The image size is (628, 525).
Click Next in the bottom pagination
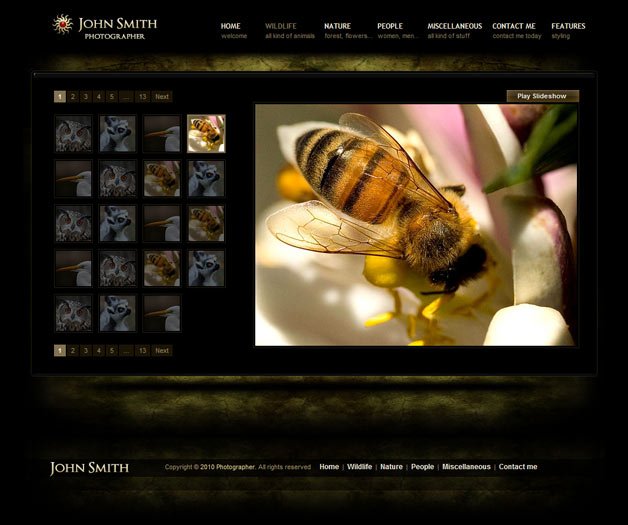(162, 351)
